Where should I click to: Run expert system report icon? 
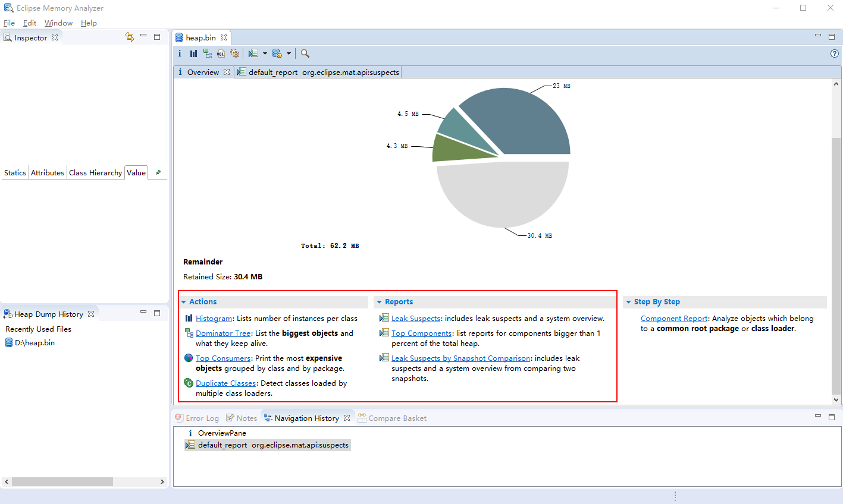pos(253,53)
